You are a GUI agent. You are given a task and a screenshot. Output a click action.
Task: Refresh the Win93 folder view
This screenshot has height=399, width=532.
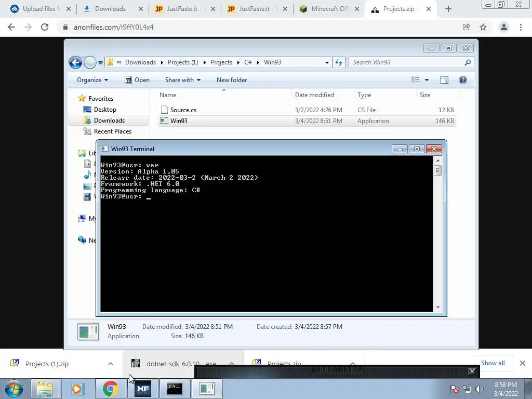[339, 62]
